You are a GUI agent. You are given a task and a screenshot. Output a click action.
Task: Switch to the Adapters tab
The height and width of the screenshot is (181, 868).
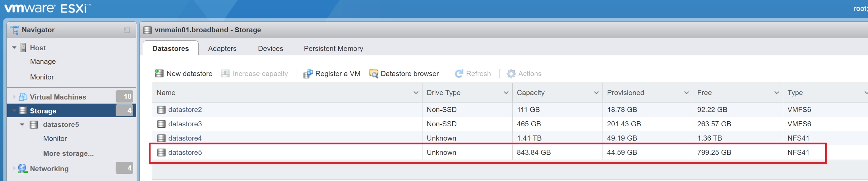[x=222, y=49]
